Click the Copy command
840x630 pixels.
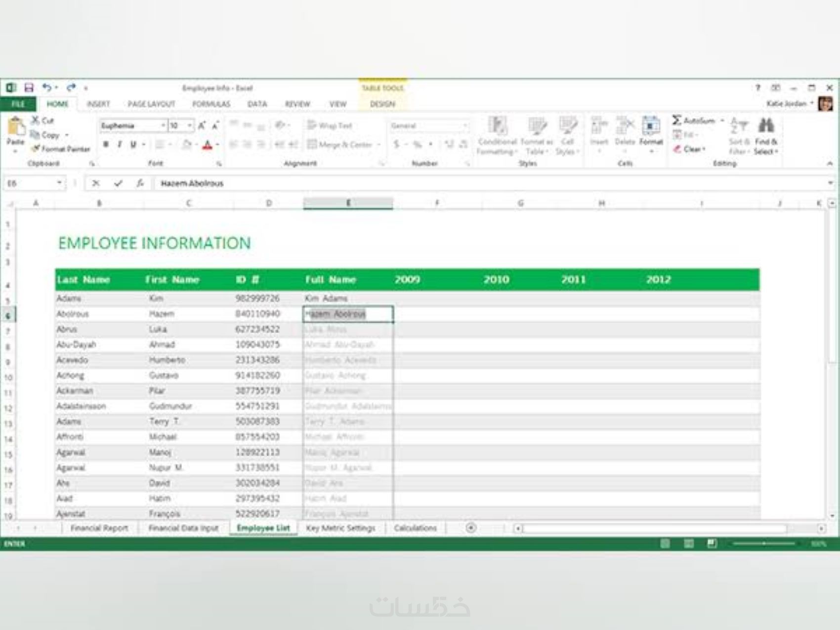point(45,134)
